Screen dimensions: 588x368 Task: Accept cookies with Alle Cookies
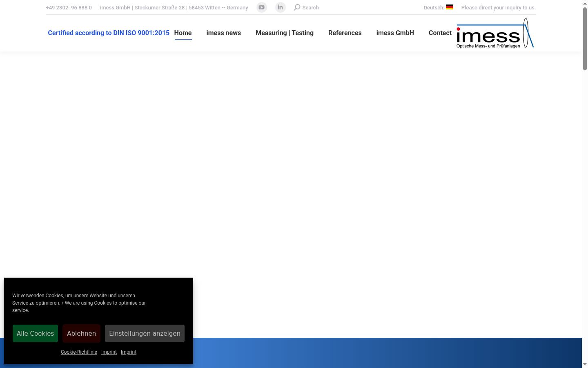[x=35, y=333]
